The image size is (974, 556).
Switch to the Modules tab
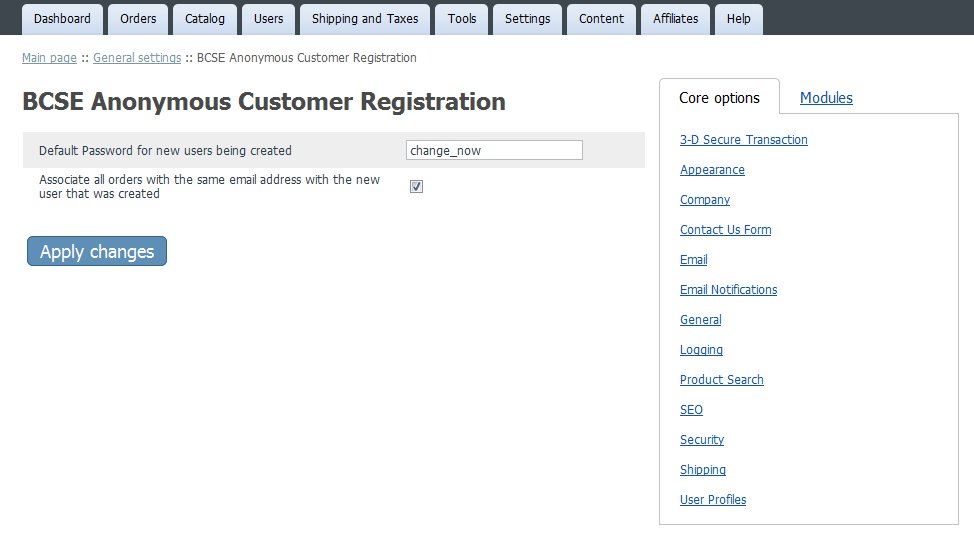click(x=826, y=98)
